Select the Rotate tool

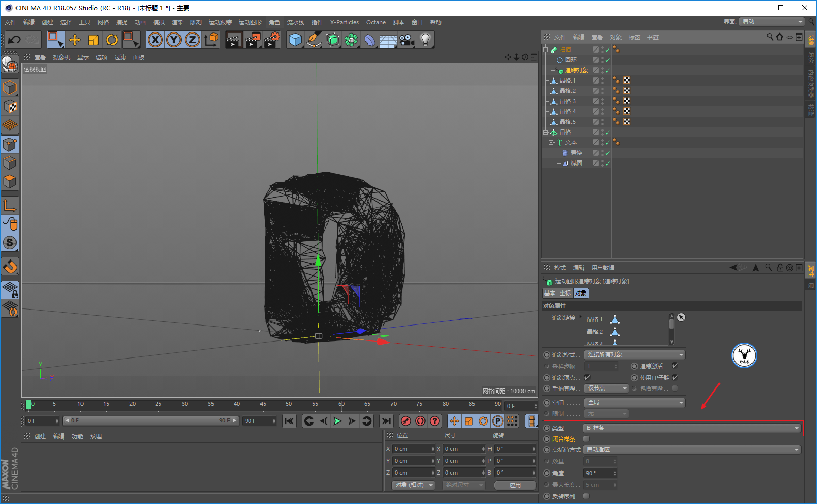point(112,40)
